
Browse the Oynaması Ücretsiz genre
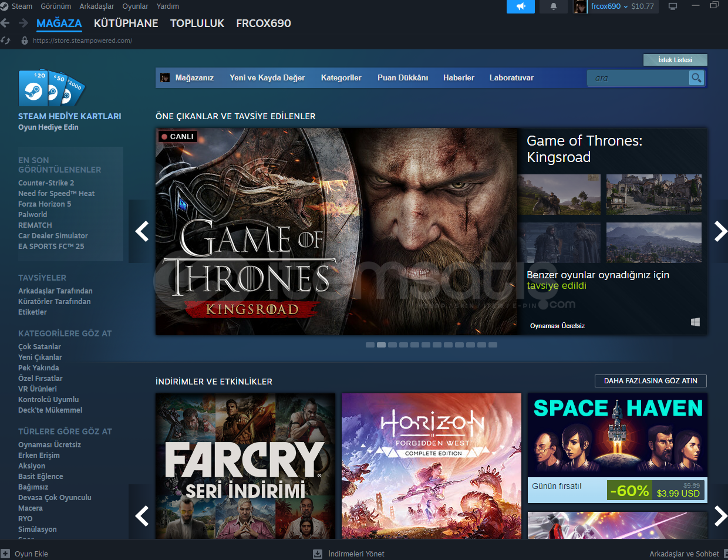point(50,445)
